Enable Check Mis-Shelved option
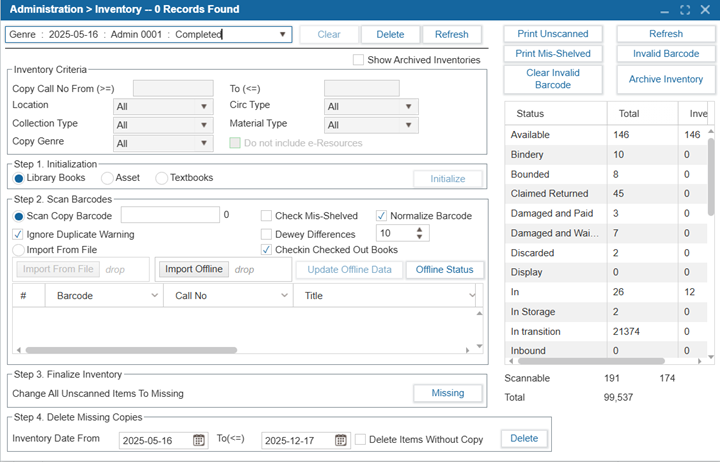Screen dimensions: 720x462 [x=266, y=216]
